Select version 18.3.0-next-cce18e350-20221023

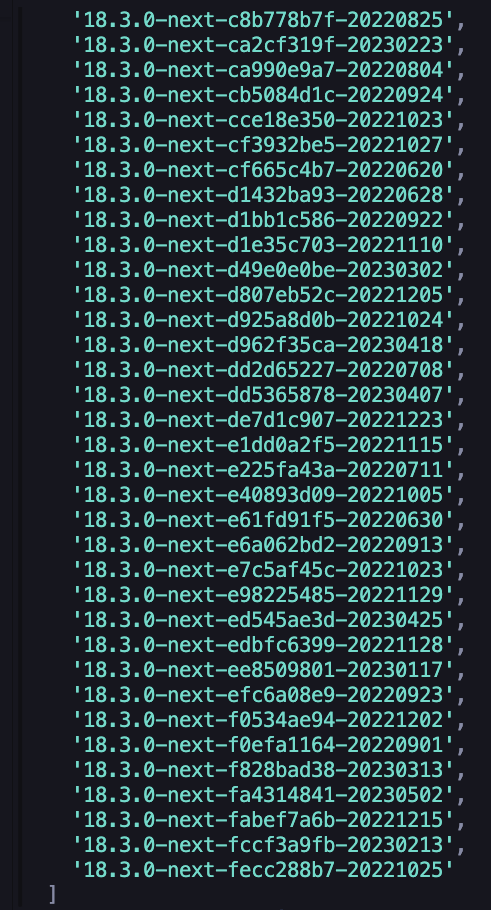(x=263, y=120)
